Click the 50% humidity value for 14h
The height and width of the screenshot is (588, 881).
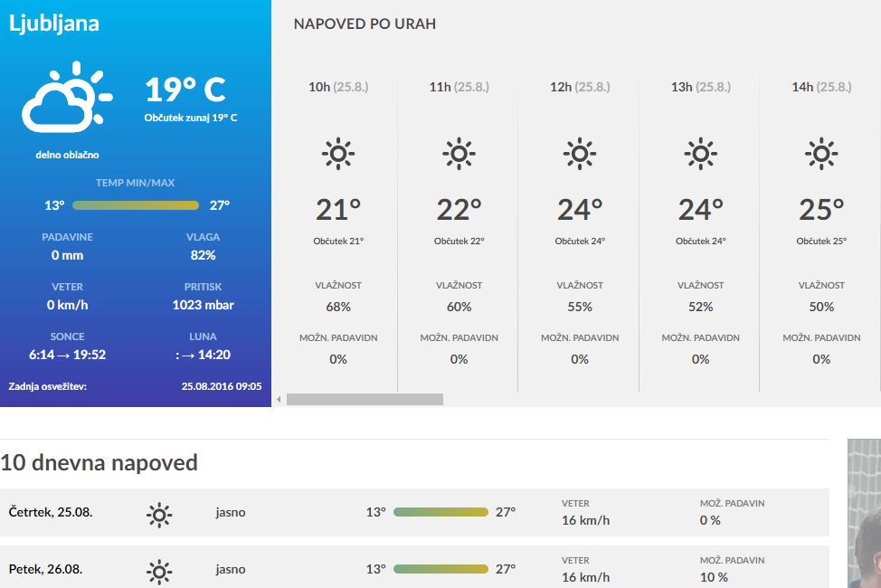(821, 307)
